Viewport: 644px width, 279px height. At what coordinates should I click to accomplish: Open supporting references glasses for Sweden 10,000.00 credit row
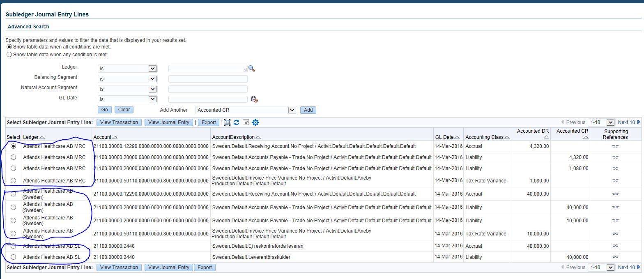(x=615, y=221)
